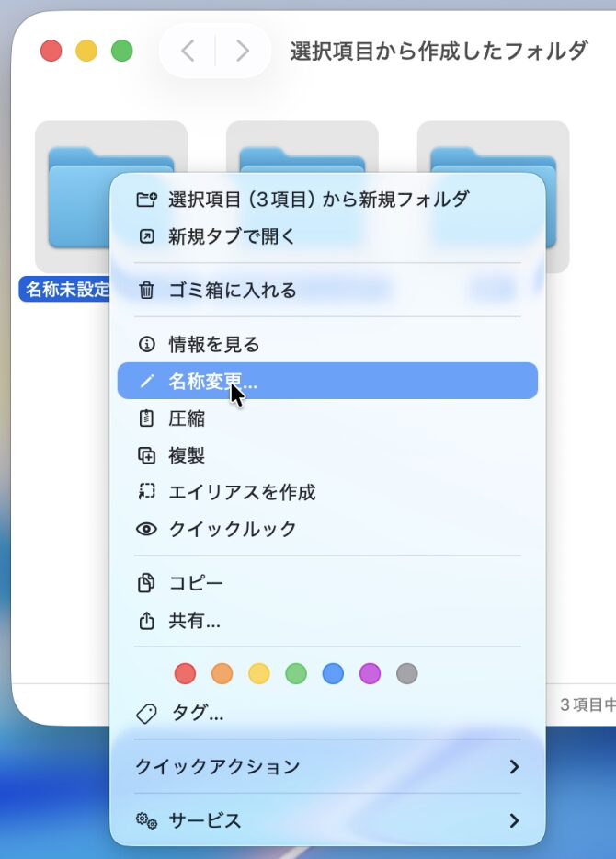Apply the red color tag

point(186,674)
